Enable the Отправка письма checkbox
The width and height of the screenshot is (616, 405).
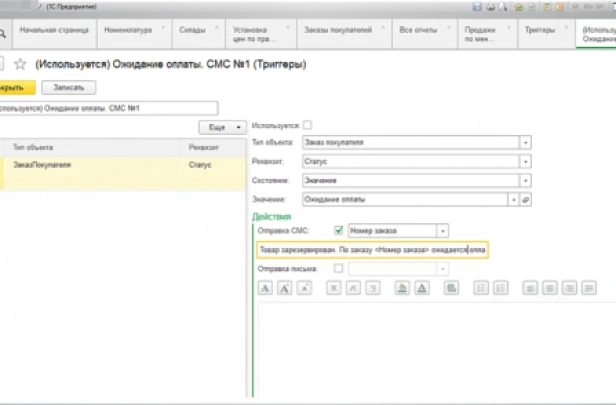[339, 268]
